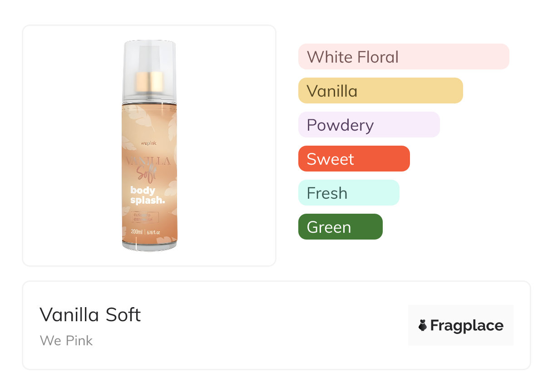Viewport: 553px width, 392px height.
Task: Pick the Fresh accord bar
Action: 348,193
